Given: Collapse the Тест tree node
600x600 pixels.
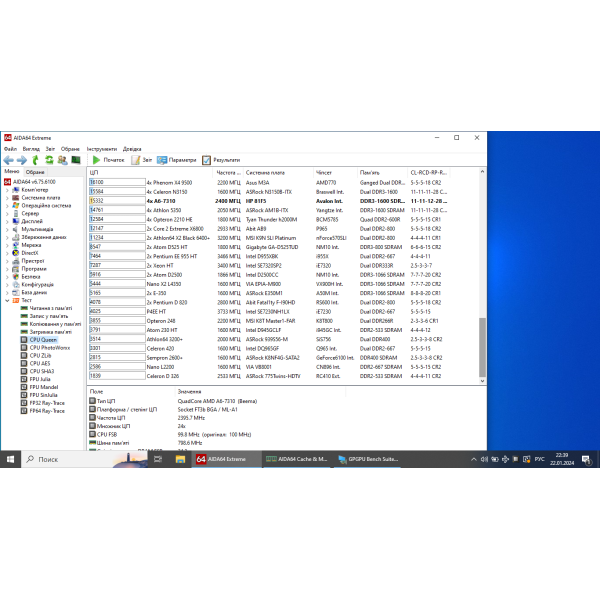Looking at the screenshot, I should [7, 300].
